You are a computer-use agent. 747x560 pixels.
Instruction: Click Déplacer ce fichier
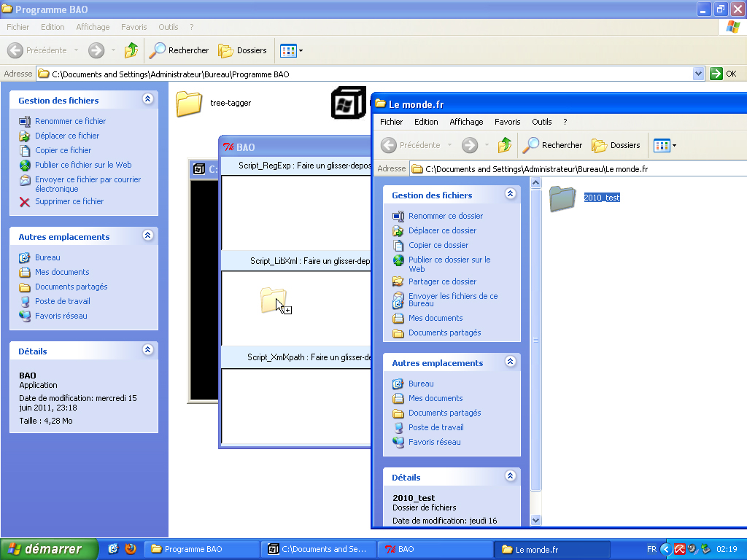pos(67,136)
